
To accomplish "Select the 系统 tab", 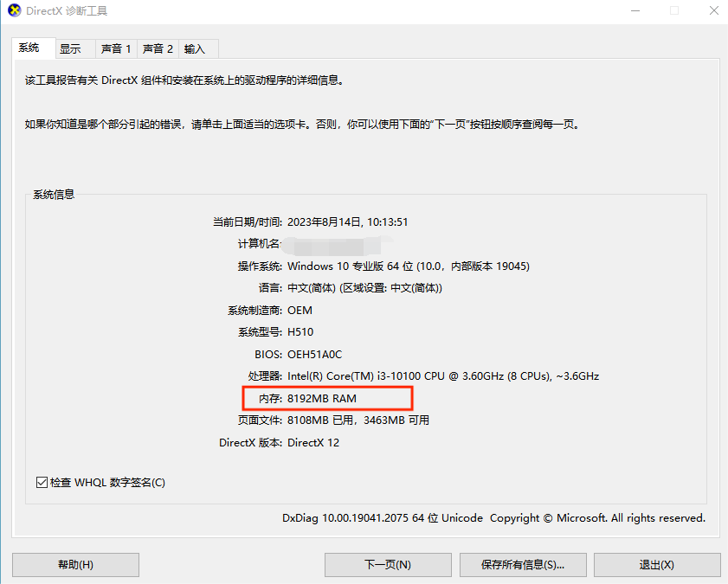I will pos(32,48).
